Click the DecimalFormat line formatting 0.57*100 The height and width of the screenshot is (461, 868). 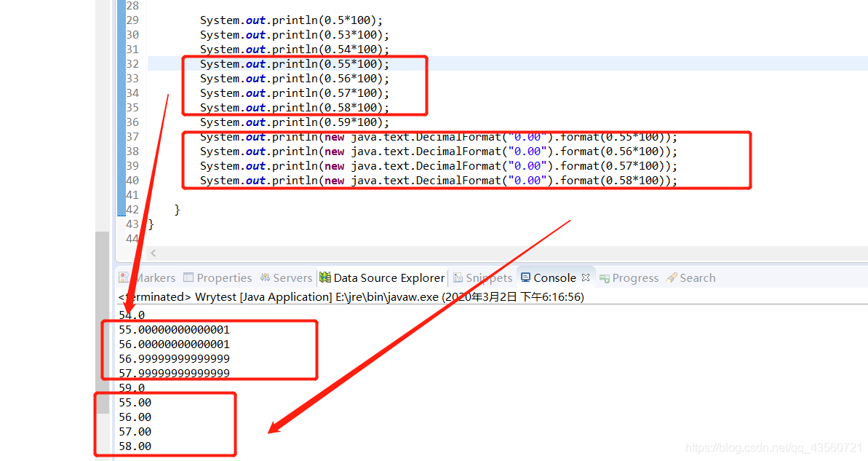[439, 165]
